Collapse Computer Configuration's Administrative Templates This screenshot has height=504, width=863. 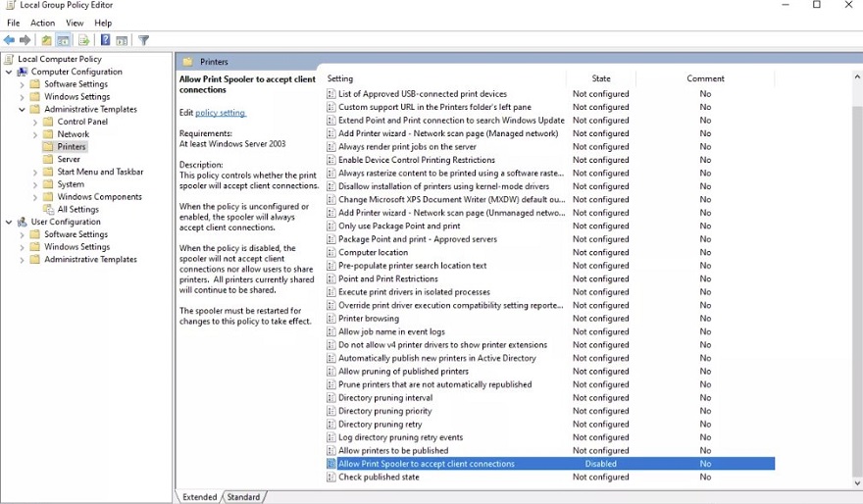coord(22,109)
